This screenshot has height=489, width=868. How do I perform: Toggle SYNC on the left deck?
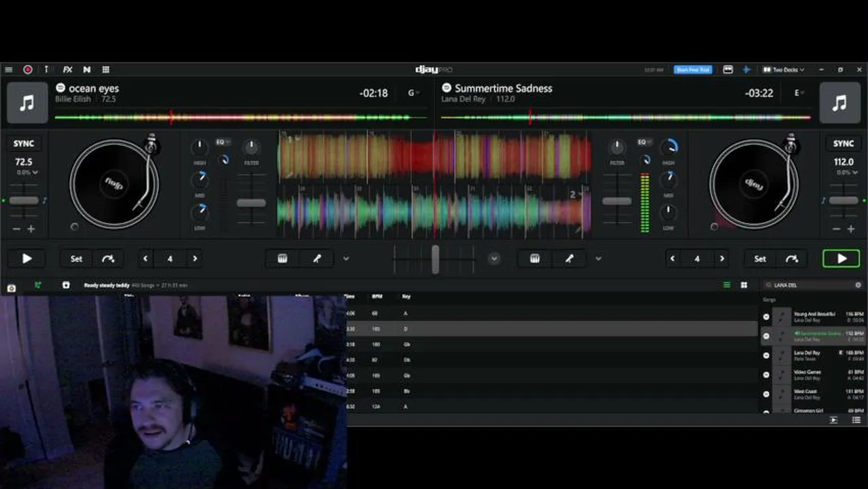[x=24, y=143]
